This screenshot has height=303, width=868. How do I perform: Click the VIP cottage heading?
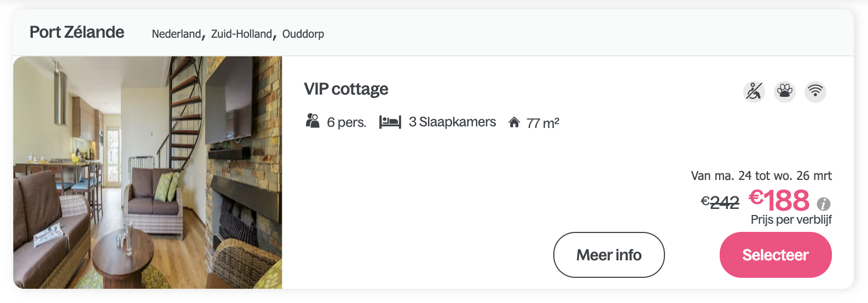click(x=346, y=89)
